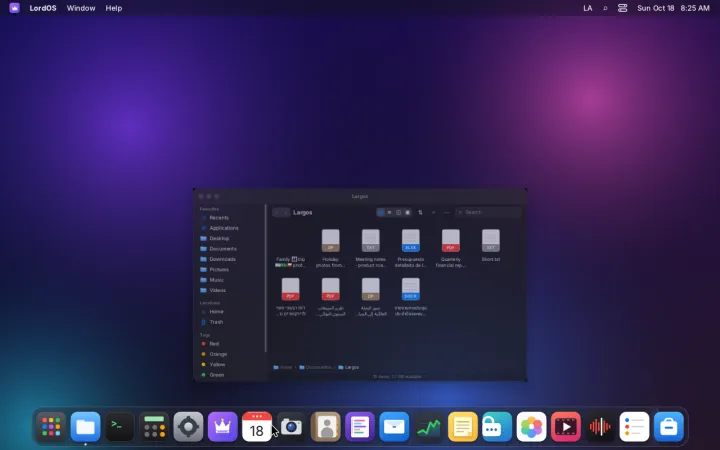The height and width of the screenshot is (450, 720).
Task: Launch the Camera app from the dock
Action: tap(291, 427)
